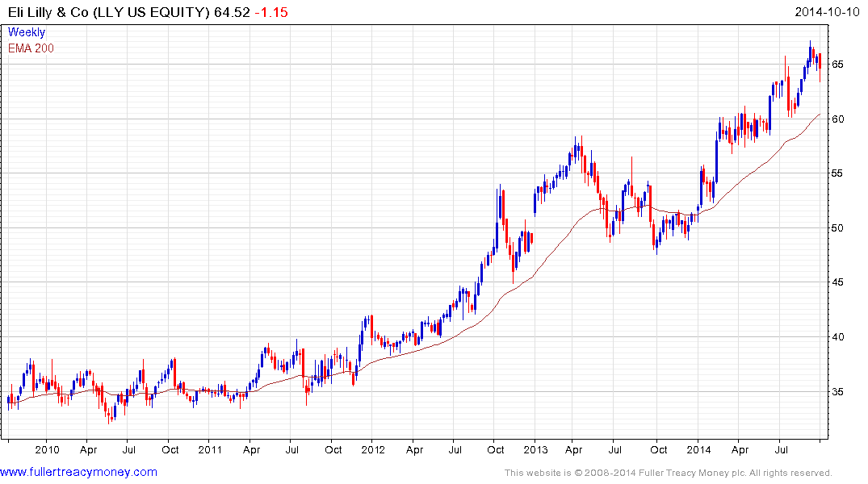Click the 65 price axis label
868x484 pixels.
coord(837,65)
